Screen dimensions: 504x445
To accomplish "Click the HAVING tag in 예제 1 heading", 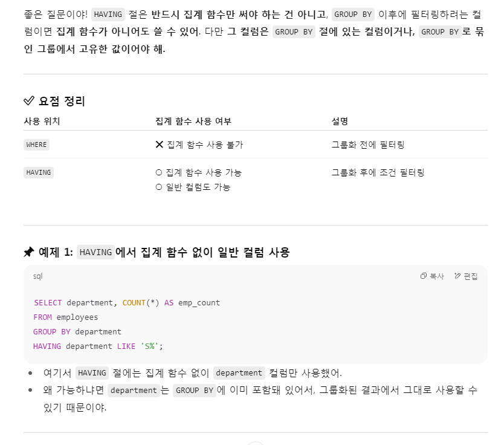I will (95, 252).
